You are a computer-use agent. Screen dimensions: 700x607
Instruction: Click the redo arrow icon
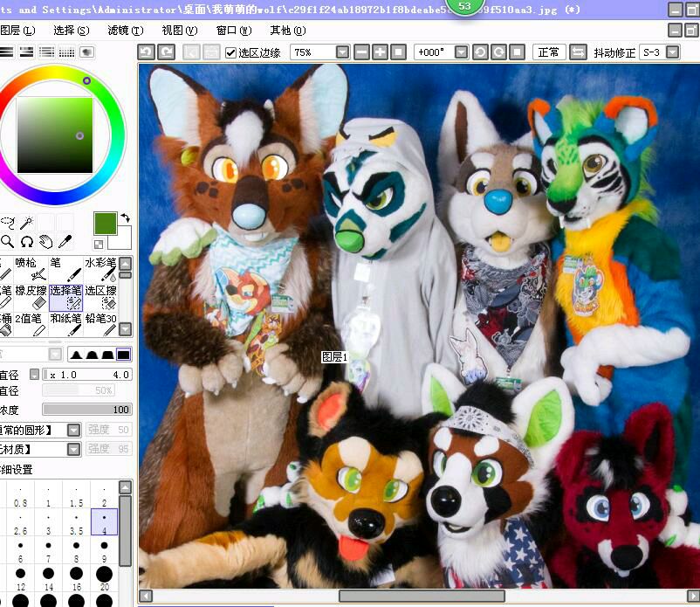tap(166, 52)
